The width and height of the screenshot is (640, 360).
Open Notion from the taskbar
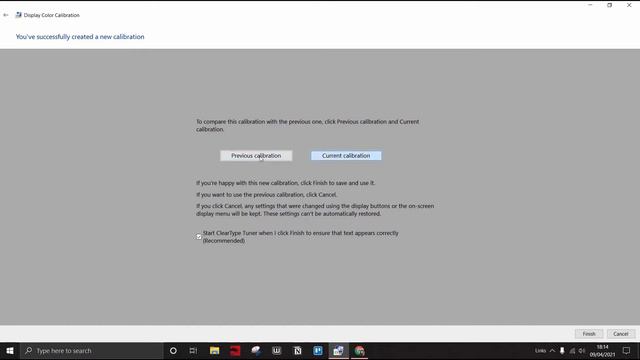298,351
